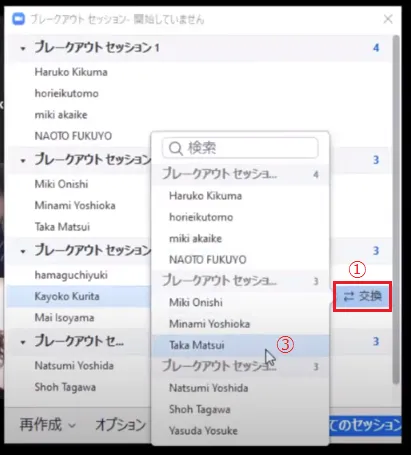Collapse the session group above Natsumi Yoshida

pyautogui.click(x=23, y=342)
